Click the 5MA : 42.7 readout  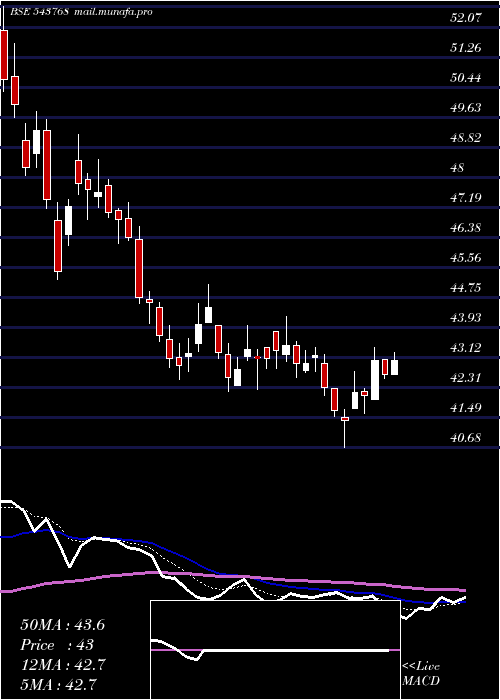coord(59,684)
